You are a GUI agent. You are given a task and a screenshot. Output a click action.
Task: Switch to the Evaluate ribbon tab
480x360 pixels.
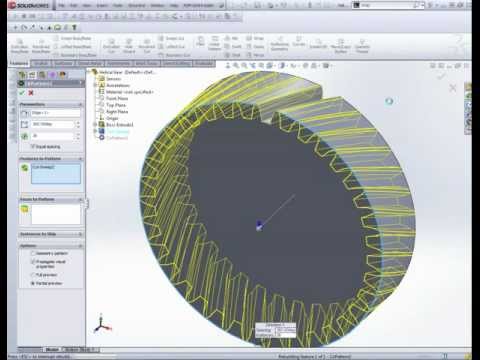pyautogui.click(x=204, y=63)
